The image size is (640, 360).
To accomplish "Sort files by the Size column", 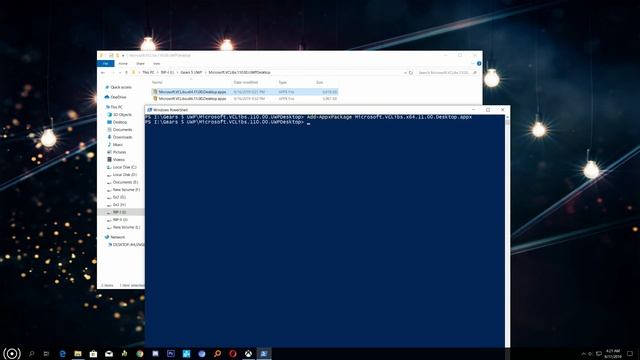I will point(320,82).
